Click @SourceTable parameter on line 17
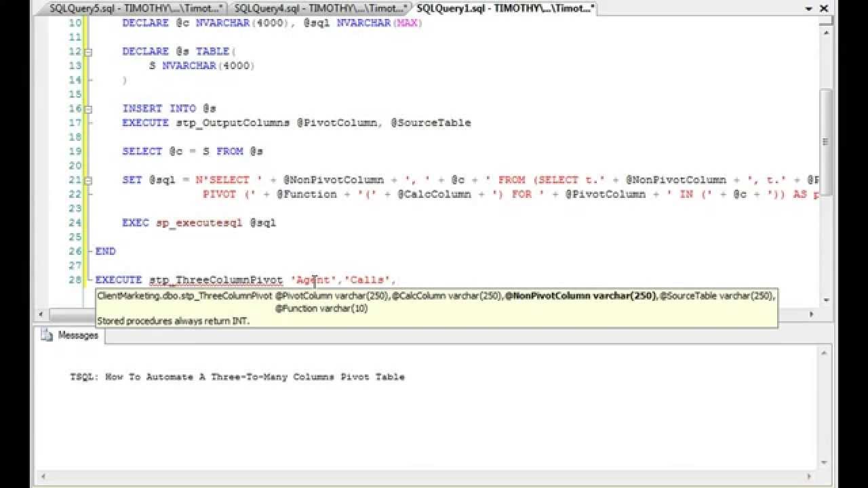Image resolution: width=868 pixels, height=488 pixels. tap(431, 123)
